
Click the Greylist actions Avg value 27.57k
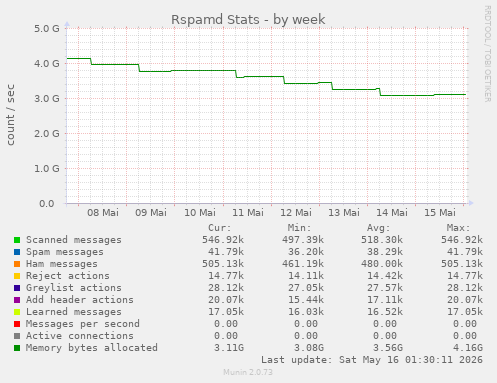click(385, 288)
